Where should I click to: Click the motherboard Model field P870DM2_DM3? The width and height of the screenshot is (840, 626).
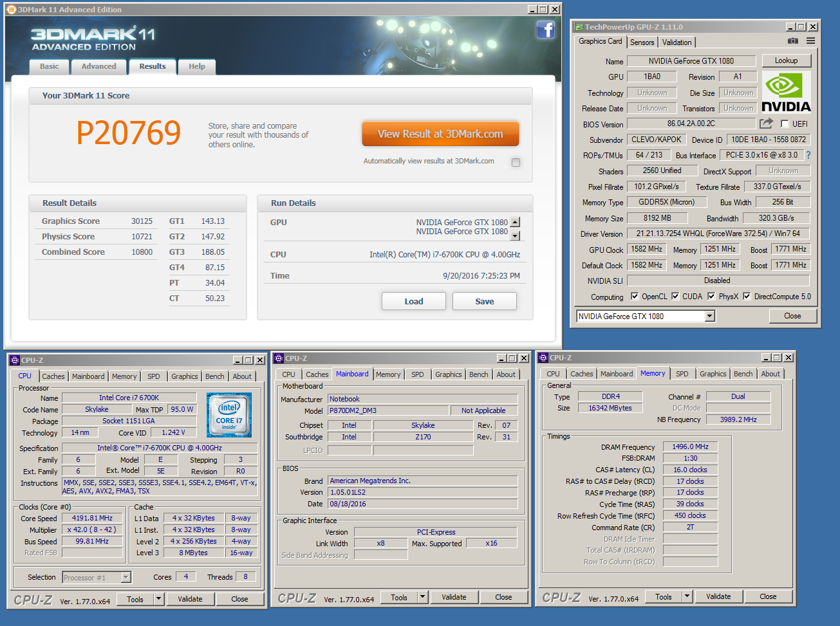(388, 410)
